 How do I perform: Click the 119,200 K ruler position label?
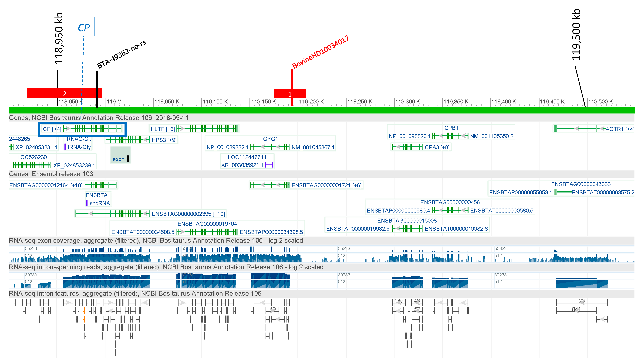tap(311, 102)
